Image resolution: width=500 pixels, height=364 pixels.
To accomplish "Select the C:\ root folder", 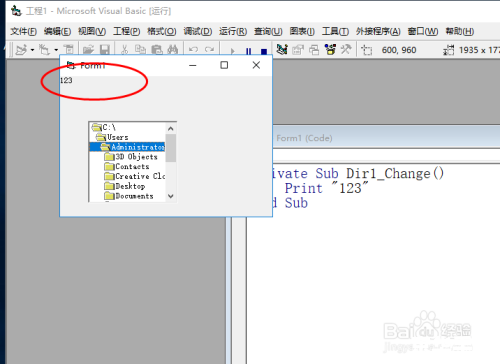I will point(128,127).
